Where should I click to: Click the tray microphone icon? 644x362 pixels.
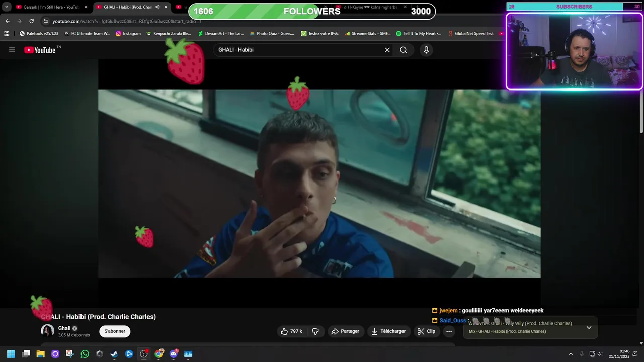coord(582,354)
